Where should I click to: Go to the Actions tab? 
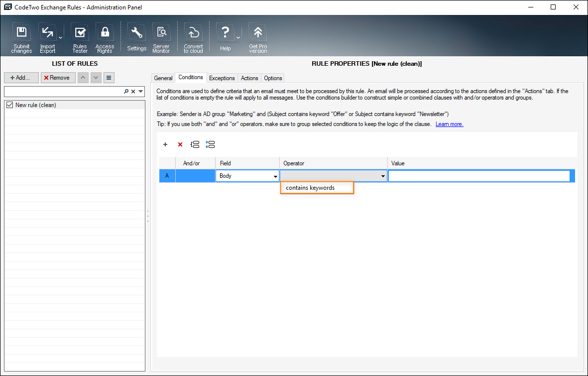pyautogui.click(x=249, y=78)
